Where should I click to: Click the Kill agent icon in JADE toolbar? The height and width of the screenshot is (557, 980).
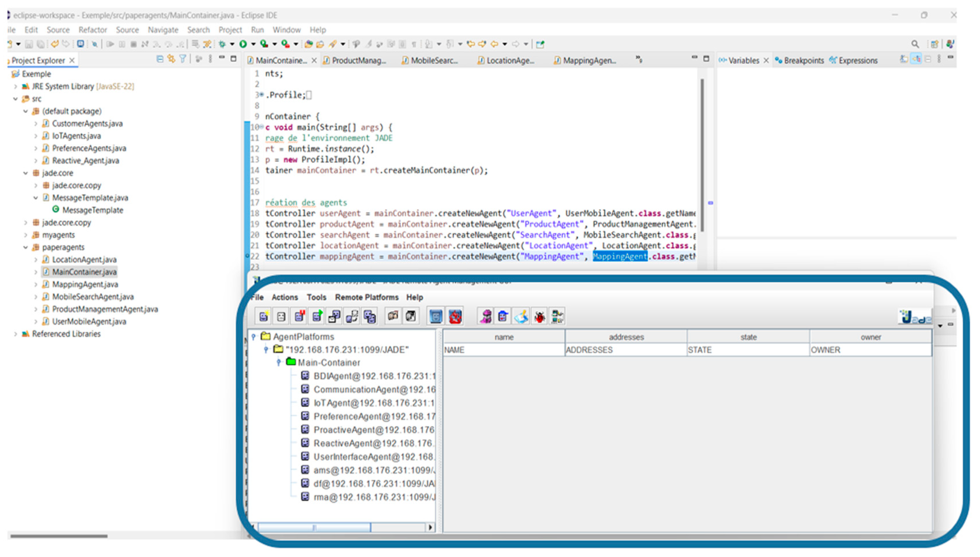point(281,316)
